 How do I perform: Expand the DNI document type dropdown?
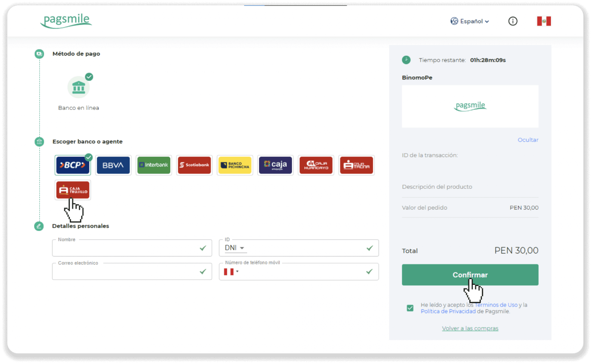coord(235,248)
